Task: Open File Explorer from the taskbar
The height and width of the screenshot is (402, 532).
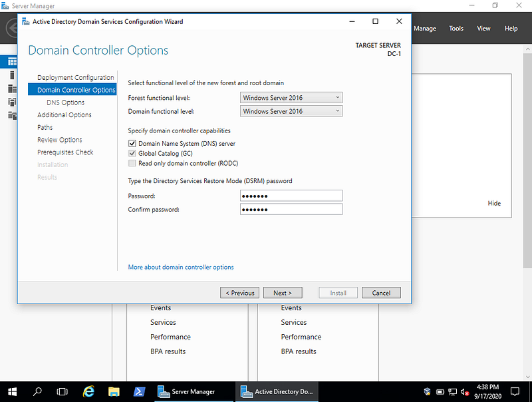Action: [114, 392]
